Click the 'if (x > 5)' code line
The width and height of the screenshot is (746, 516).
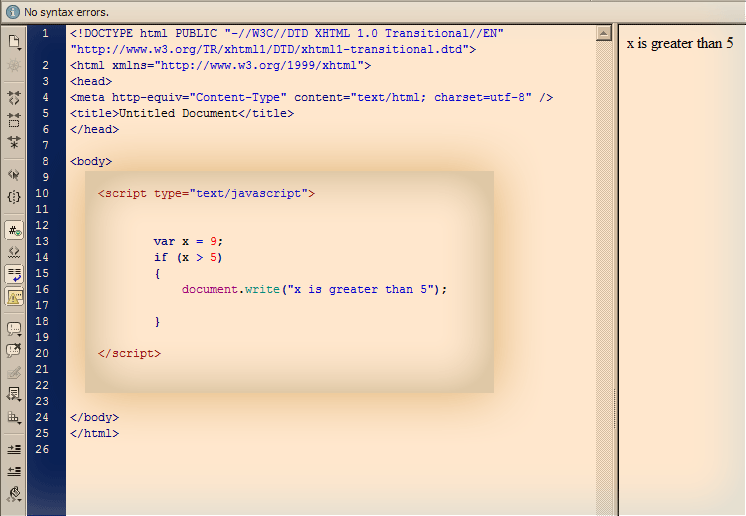click(188, 258)
